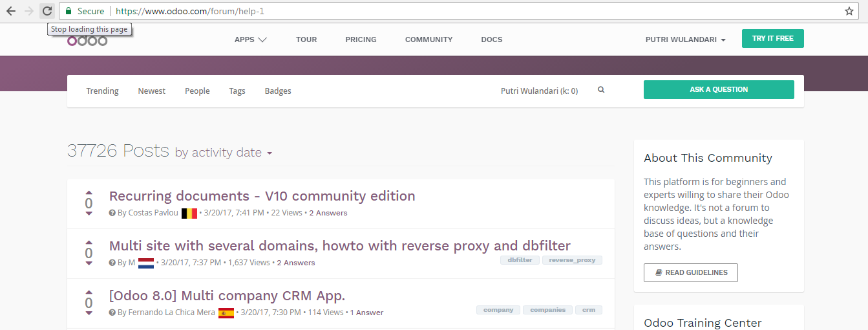This screenshot has width=868, height=330.
Task: Click the browser back arrow
Action: (11, 11)
